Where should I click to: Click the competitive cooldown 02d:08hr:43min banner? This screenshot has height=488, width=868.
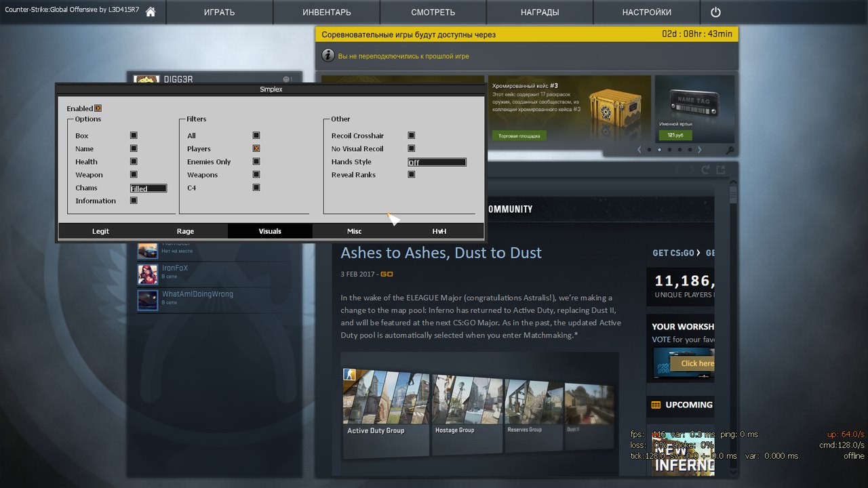tap(526, 34)
